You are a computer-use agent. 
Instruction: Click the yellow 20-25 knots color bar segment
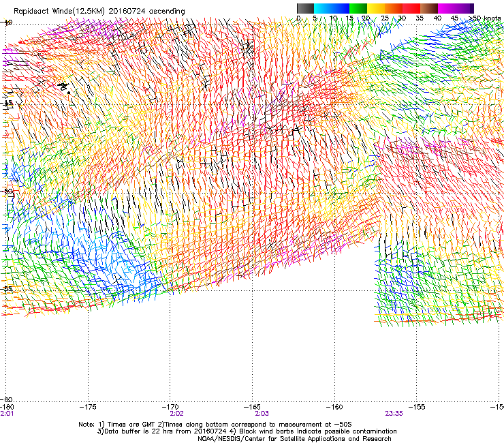tap(376, 8)
